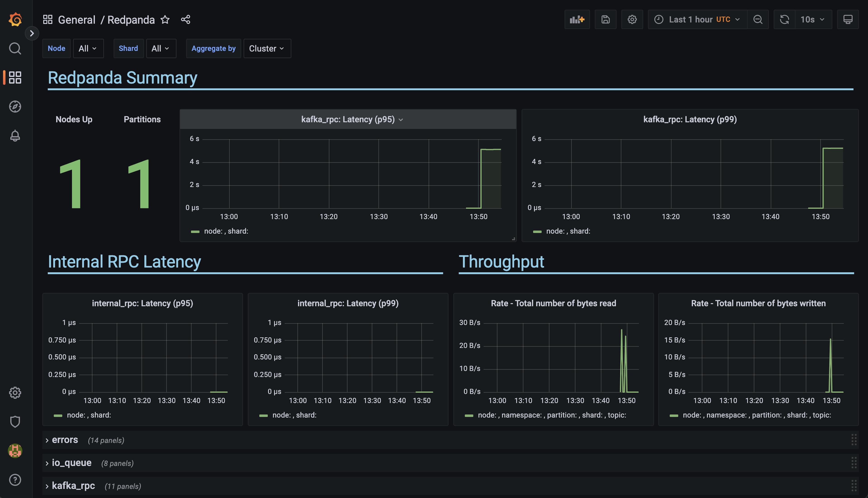This screenshot has height=498, width=868.
Task: Click the bytes read legend color swatch
Action: click(x=469, y=416)
